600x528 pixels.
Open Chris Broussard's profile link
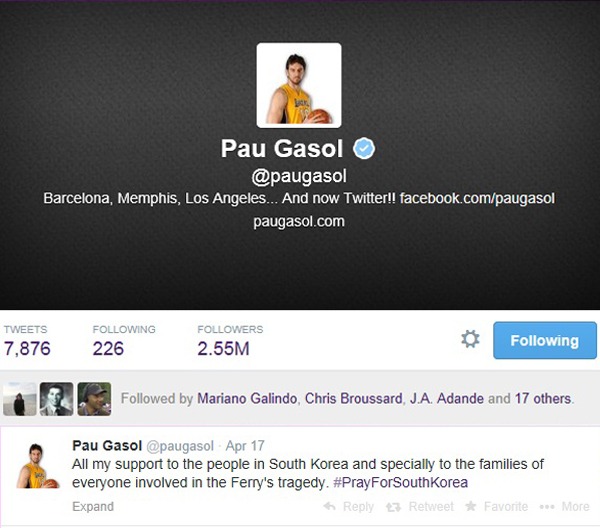click(x=353, y=399)
